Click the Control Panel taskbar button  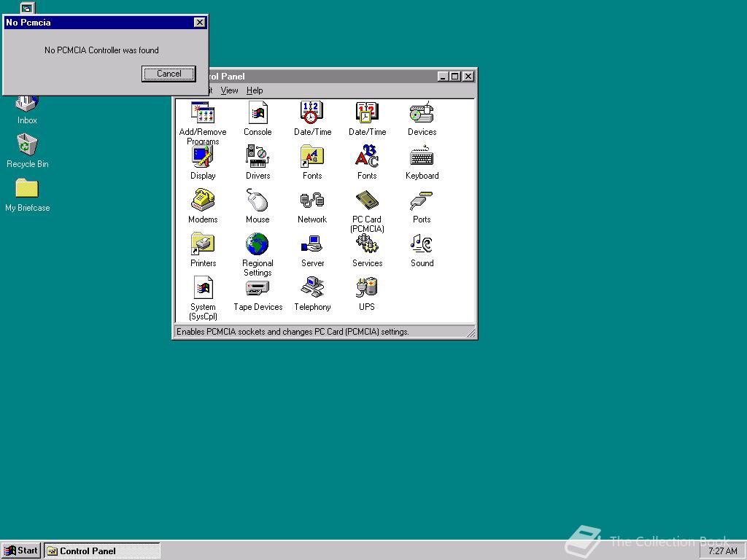(x=102, y=551)
